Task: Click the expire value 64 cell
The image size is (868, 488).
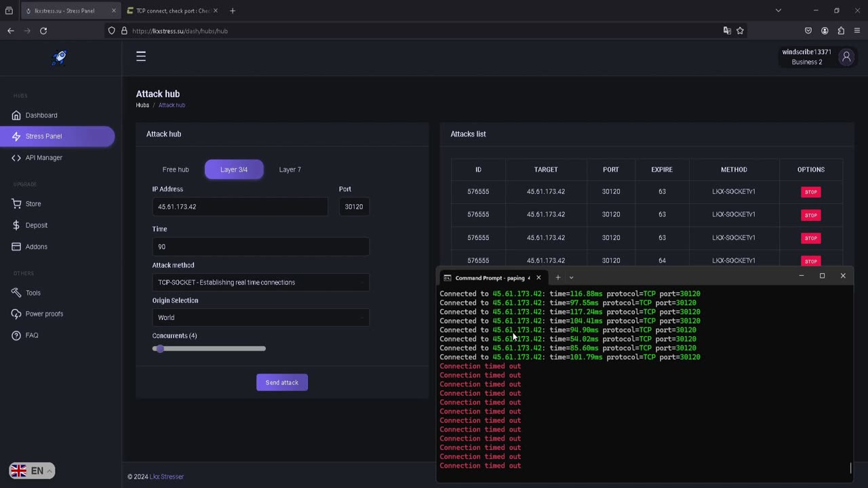Action: click(x=662, y=260)
